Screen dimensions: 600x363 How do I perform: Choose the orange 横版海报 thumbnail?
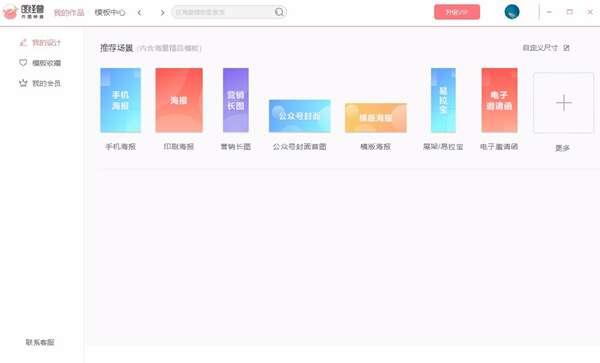[376, 118]
